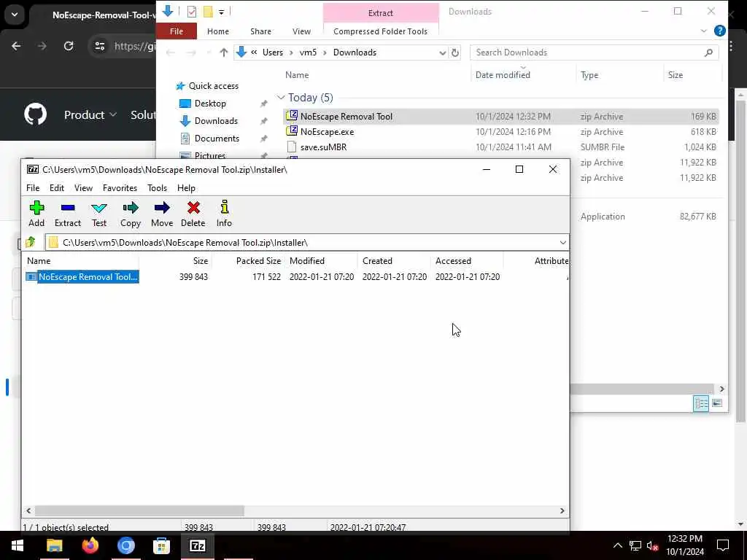Open the Windows Start menu
The image size is (747, 560).
coord(18,545)
